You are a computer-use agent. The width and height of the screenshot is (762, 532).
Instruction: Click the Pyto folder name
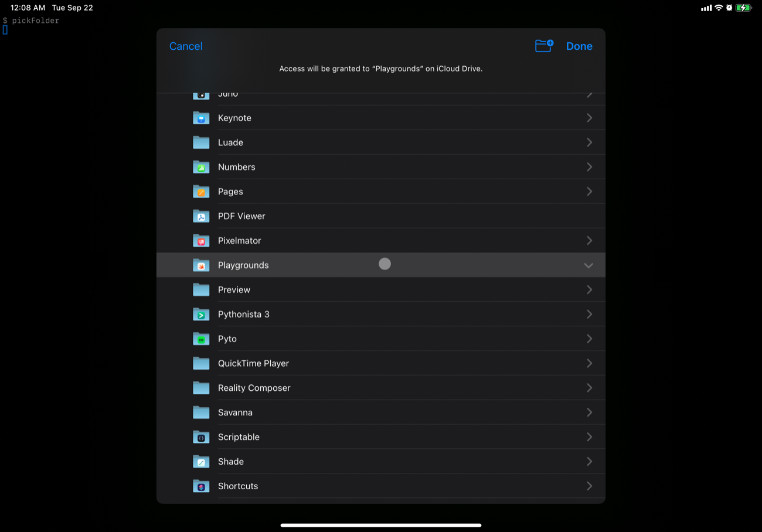click(x=227, y=339)
